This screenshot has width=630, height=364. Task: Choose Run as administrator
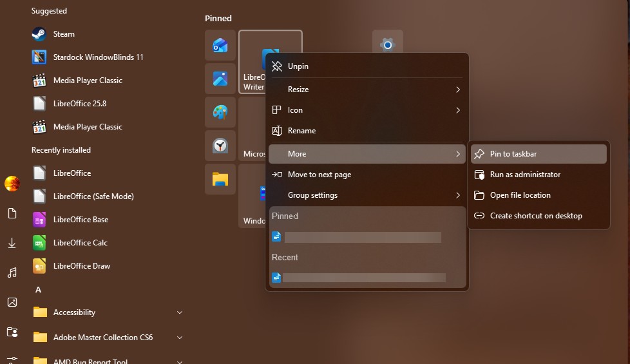point(525,175)
